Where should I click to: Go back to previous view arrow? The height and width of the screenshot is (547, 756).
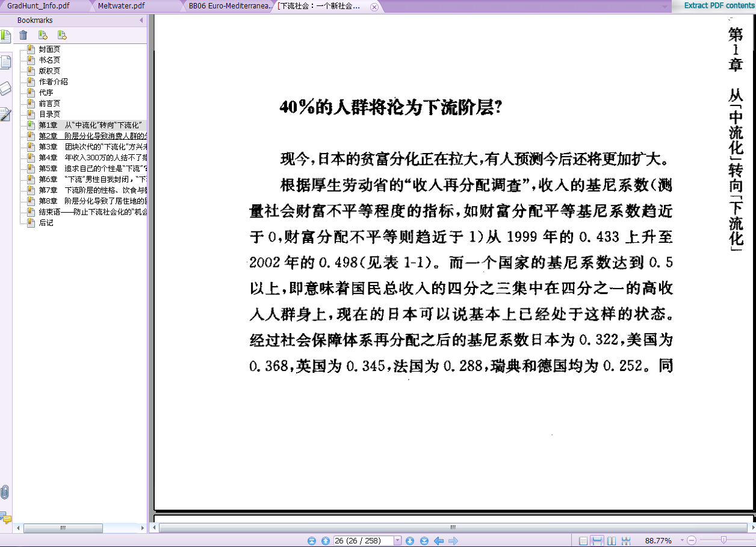point(439,541)
